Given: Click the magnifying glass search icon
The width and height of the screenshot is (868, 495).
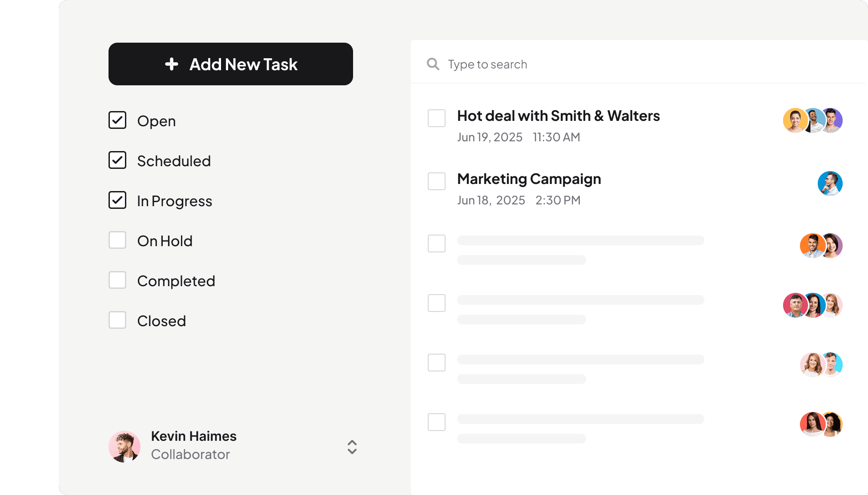Looking at the screenshot, I should (433, 64).
